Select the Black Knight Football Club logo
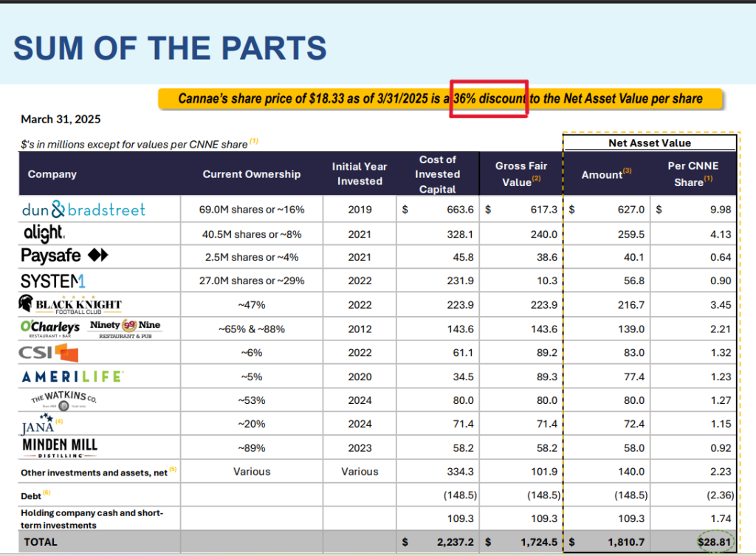 pyautogui.click(x=70, y=304)
